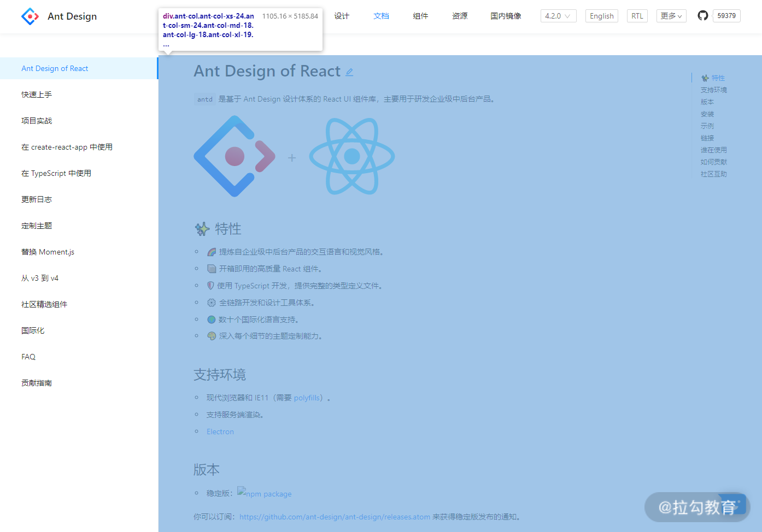Jump to 支持环境 anchor in right TOC
This screenshot has width=762, height=532.
pyautogui.click(x=714, y=90)
